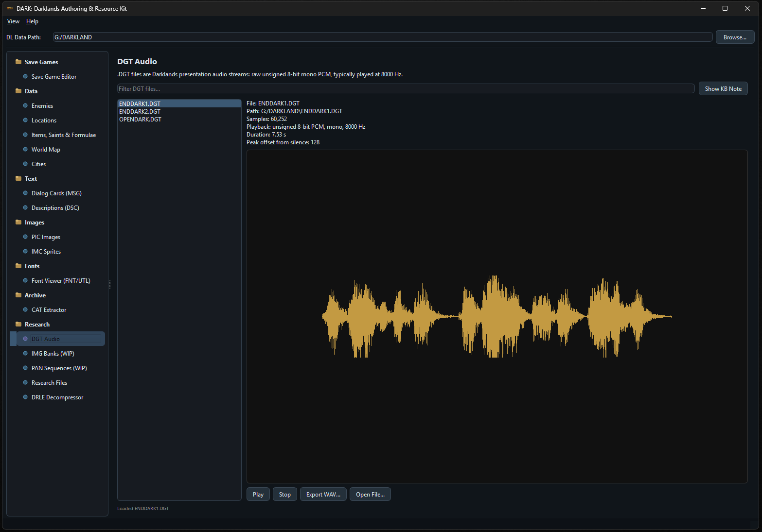The height and width of the screenshot is (532, 762).
Task: Click the Research folder icon
Action: (x=18, y=324)
